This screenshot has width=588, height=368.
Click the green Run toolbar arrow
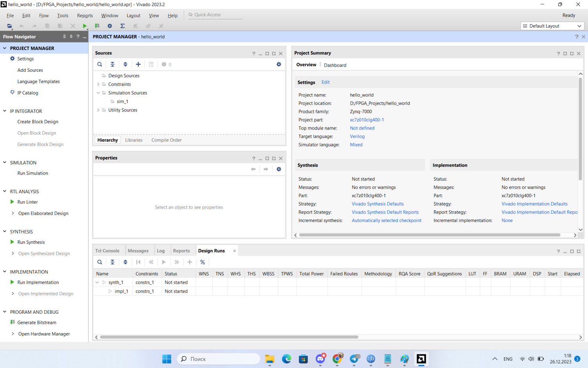click(85, 26)
